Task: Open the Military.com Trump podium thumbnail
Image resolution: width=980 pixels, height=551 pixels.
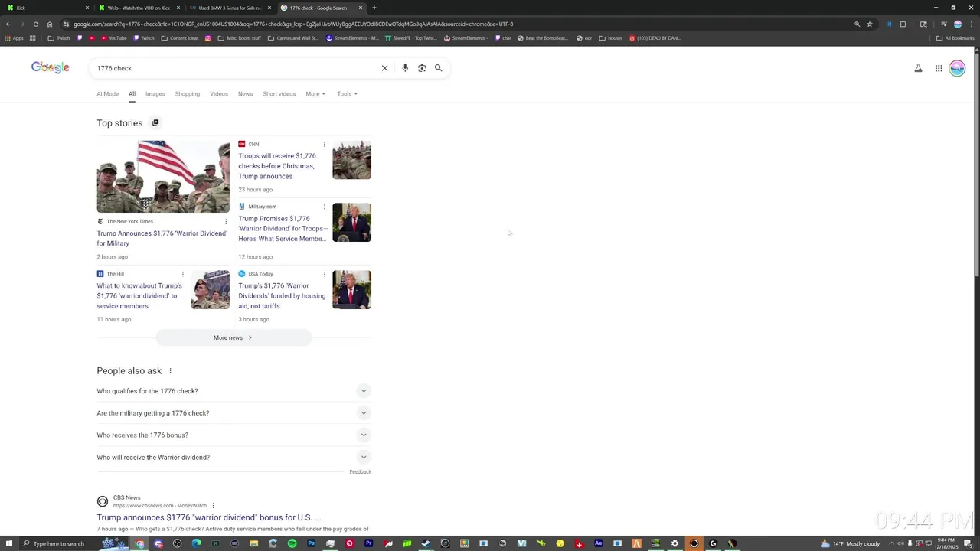Action: (351, 222)
